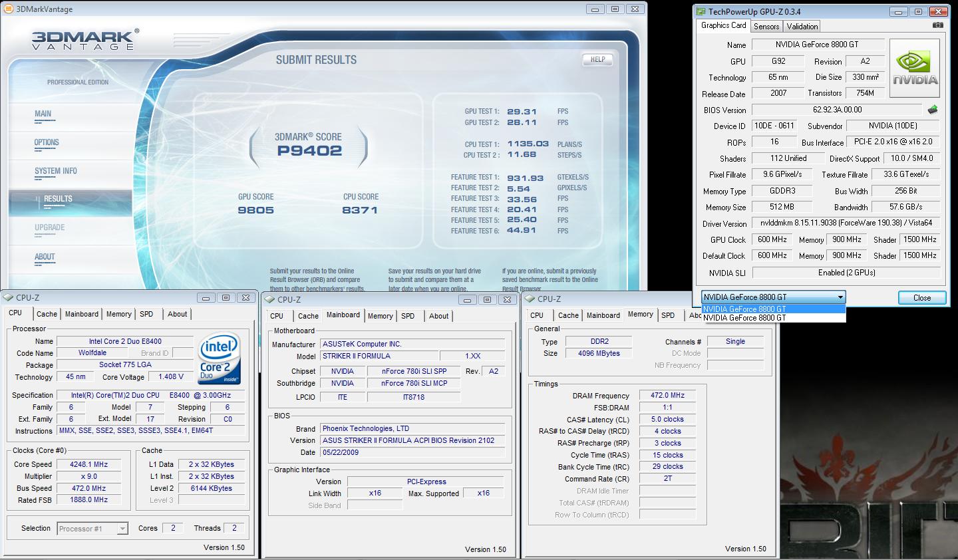Click the CAS# Latency value 5.0 clocks
The height and width of the screenshot is (560, 958).
667,419
